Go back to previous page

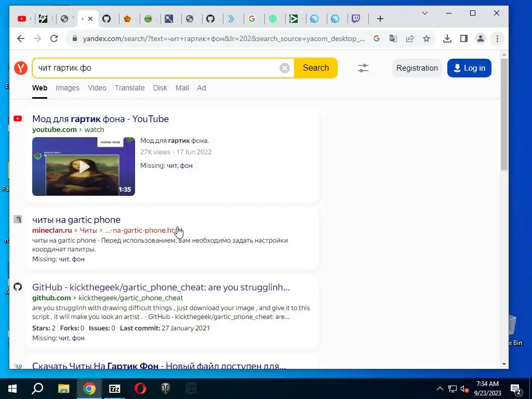tap(21, 38)
